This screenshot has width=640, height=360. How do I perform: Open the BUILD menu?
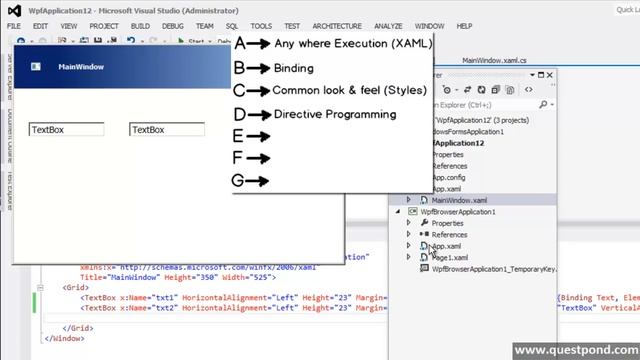(x=140, y=26)
